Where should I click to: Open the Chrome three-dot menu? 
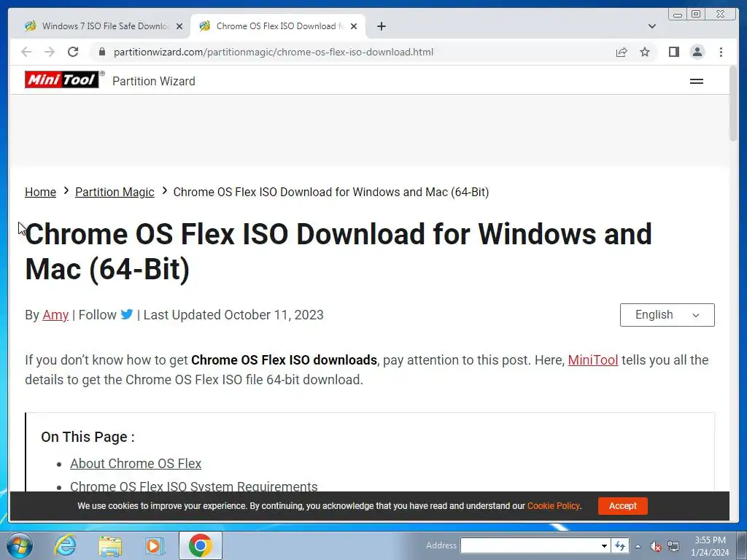[x=721, y=52]
